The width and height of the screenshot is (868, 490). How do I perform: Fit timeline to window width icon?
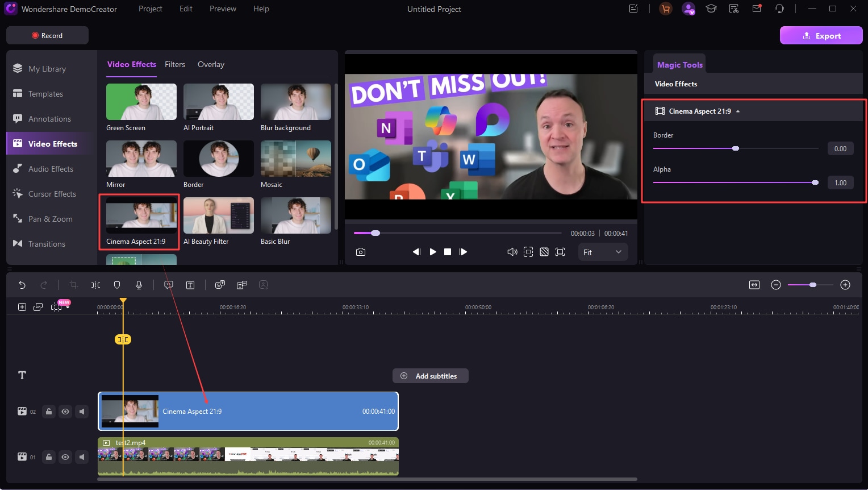click(x=754, y=285)
